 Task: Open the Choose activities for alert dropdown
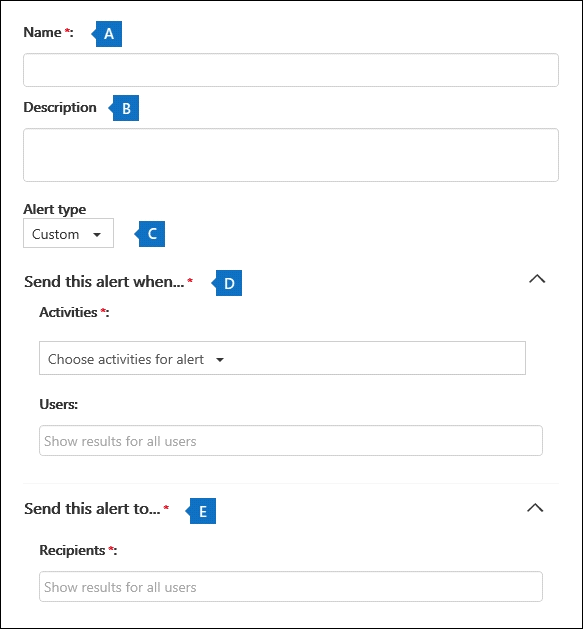(282, 358)
